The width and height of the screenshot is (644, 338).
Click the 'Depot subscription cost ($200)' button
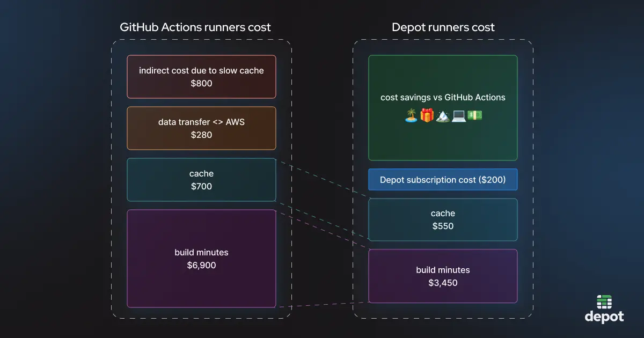(x=443, y=179)
